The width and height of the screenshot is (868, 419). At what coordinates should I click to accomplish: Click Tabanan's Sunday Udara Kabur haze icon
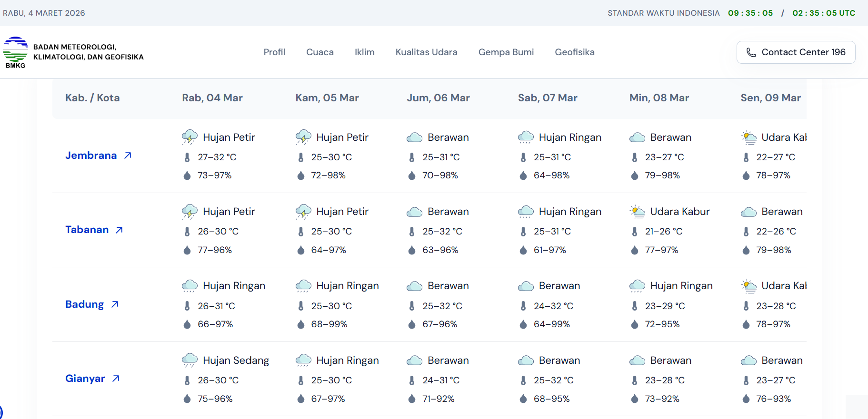[637, 212]
